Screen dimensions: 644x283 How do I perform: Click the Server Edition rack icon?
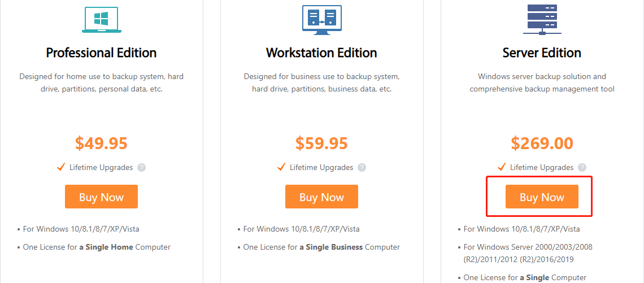pos(542,19)
